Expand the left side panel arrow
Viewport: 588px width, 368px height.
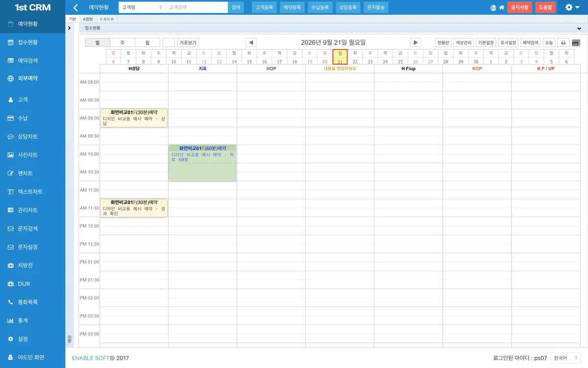point(69,28)
